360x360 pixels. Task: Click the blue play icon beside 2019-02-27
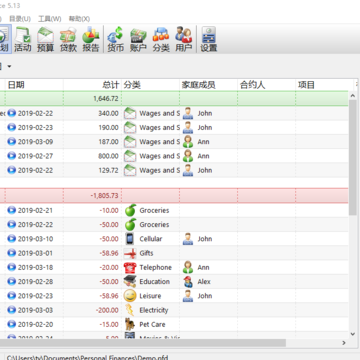[x=12, y=156]
